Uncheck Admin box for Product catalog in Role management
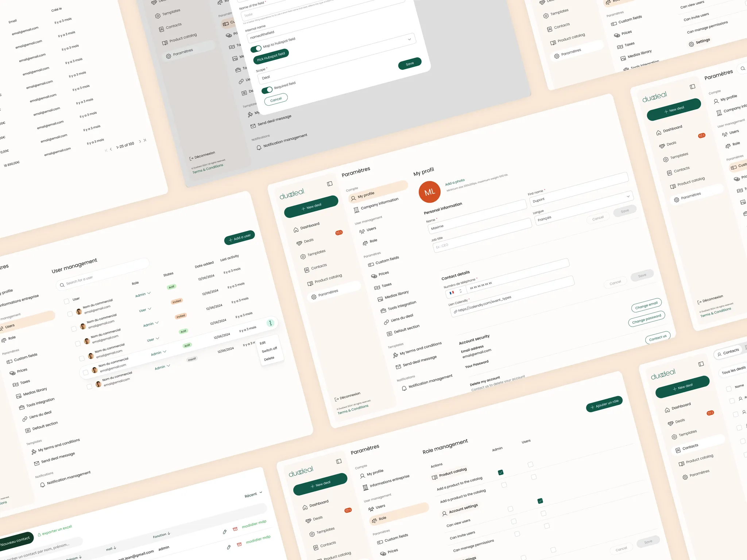747x560 pixels. click(501, 472)
